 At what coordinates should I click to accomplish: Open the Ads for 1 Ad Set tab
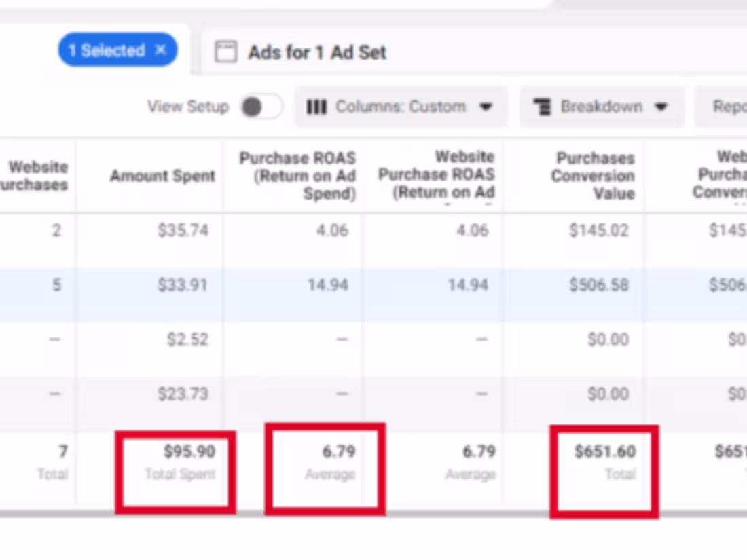(317, 52)
